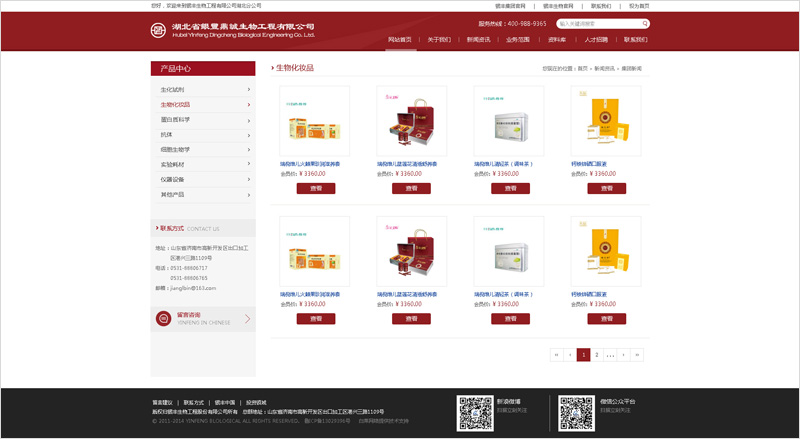
Task: Expand the 生化试剂 category arrow
Action: 248,90
